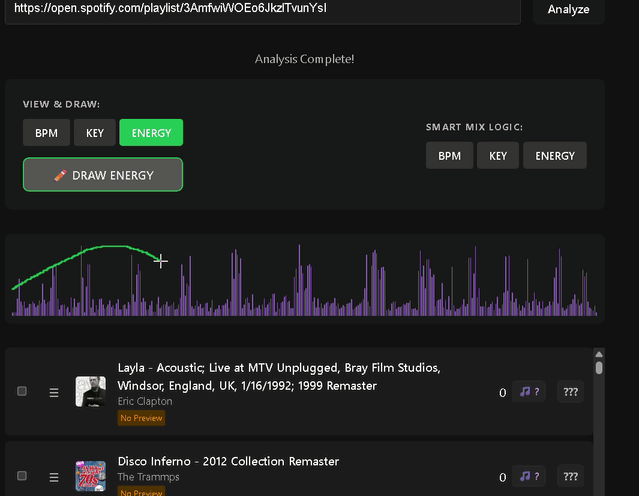Toggle Smart Mix Logic BPM
639x496 pixels.
click(x=449, y=156)
